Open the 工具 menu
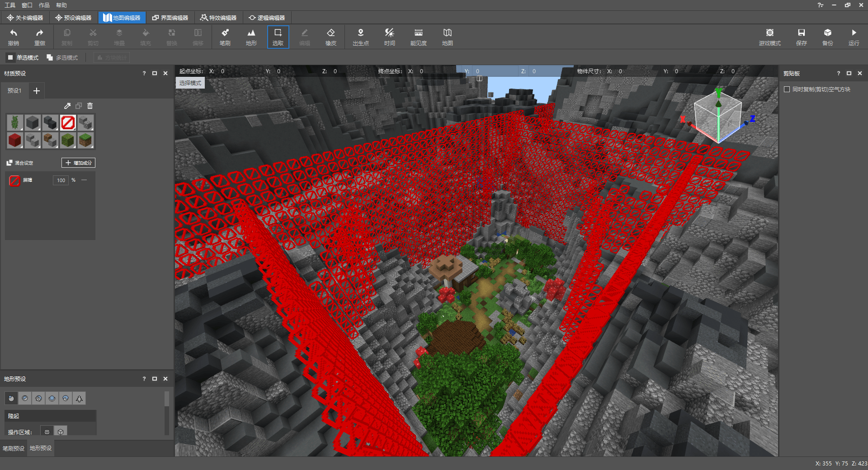 (x=10, y=5)
